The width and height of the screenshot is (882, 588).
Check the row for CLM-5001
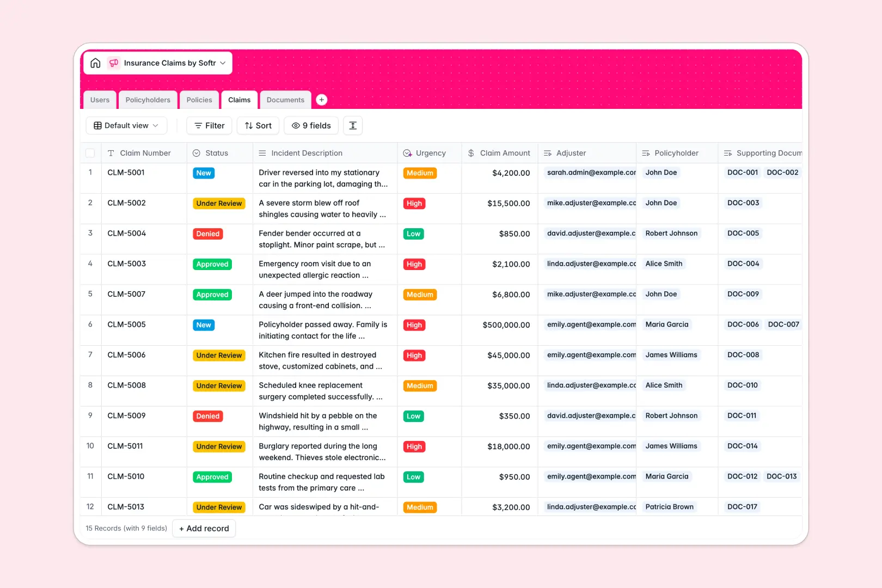click(90, 173)
